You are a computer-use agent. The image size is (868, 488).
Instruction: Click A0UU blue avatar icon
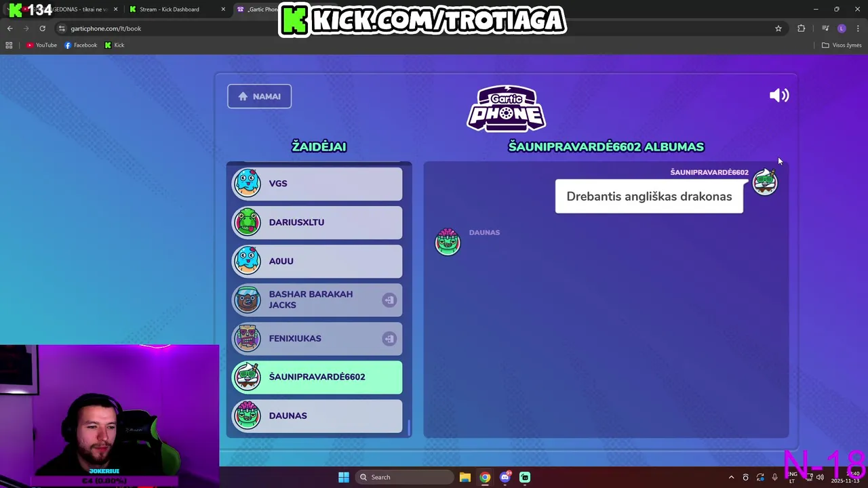247,260
